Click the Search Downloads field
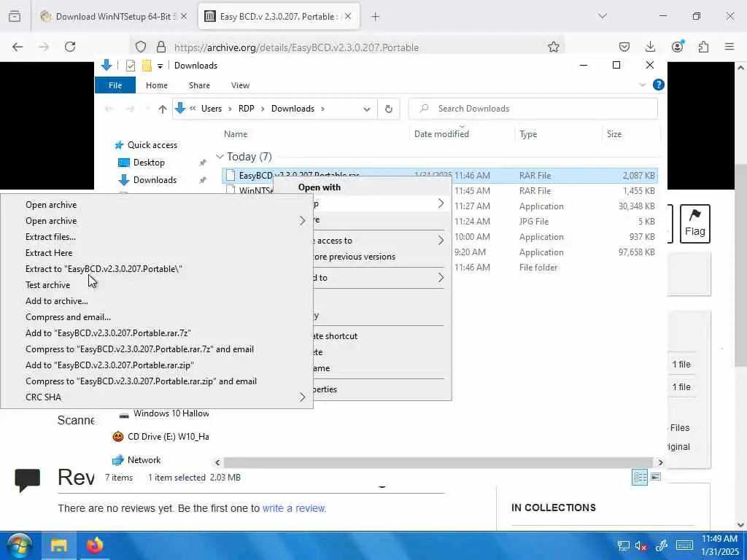Screen dimensions: 747x560 pos(533,109)
